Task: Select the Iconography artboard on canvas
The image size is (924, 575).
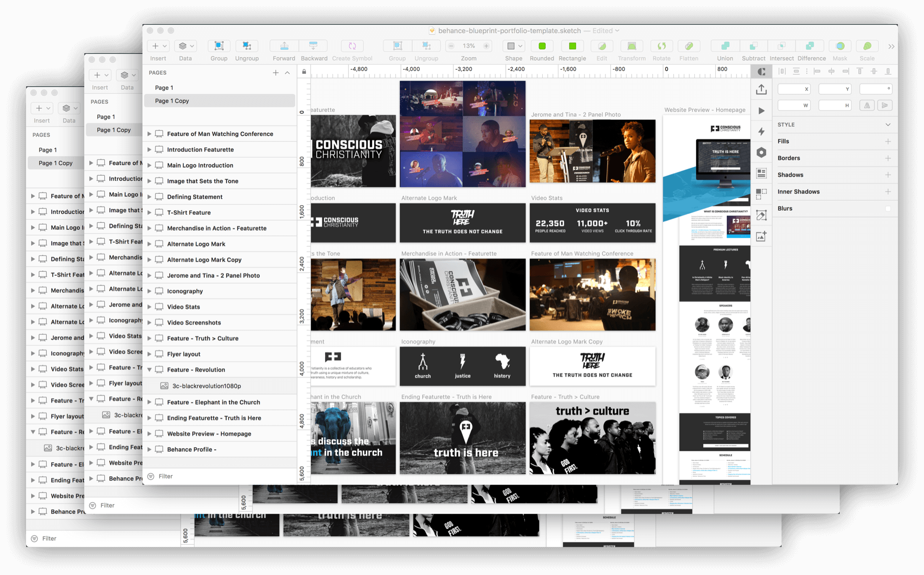Action: tap(463, 366)
